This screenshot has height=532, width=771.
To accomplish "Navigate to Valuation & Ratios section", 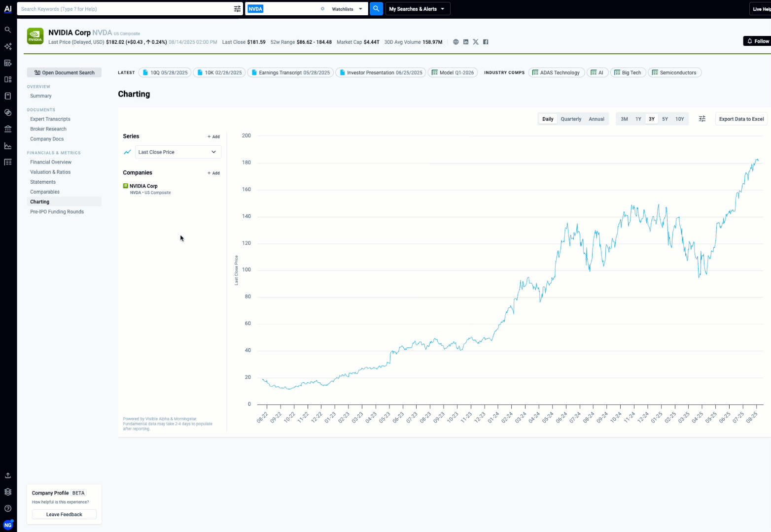I will [50, 171].
